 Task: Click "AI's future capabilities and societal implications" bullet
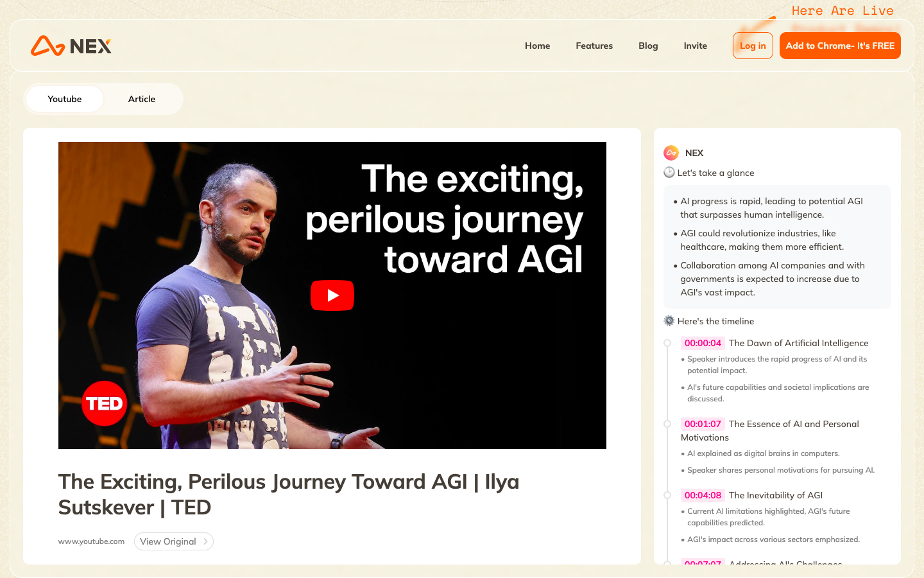(x=778, y=393)
